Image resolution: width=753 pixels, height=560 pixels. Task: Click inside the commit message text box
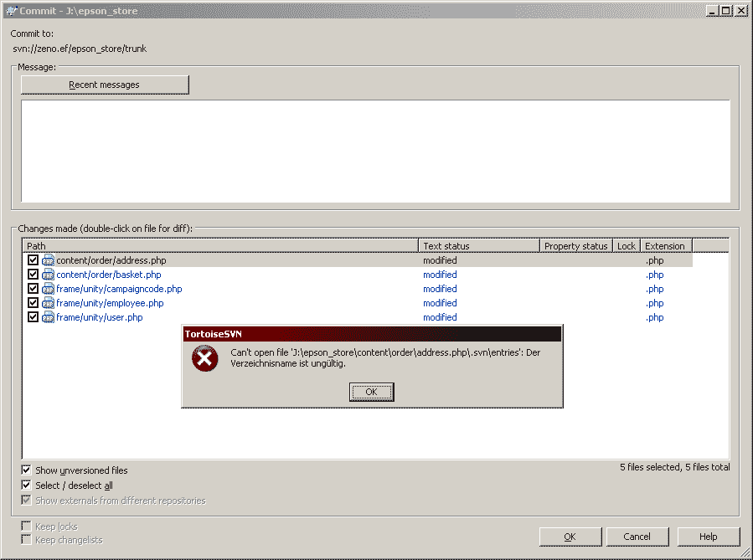pyautogui.click(x=375, y=152)
